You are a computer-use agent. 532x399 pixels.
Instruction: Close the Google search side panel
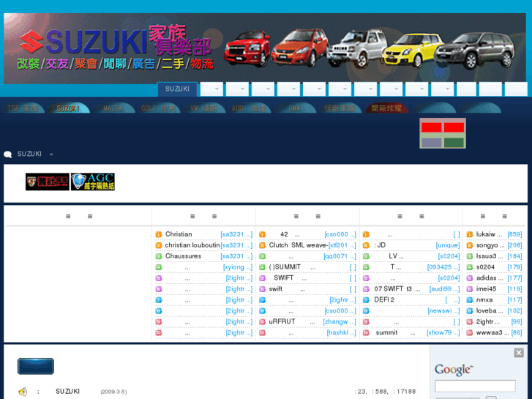click(x=518, y=353)
